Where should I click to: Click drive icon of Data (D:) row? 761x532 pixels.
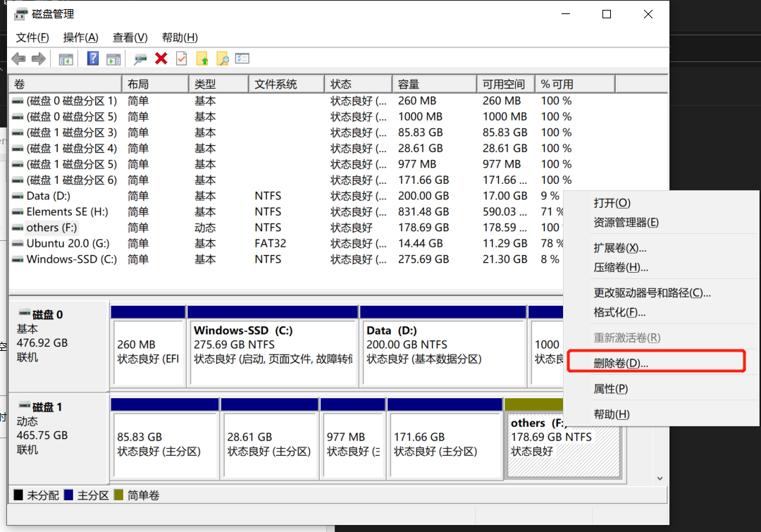coord(18,196)
